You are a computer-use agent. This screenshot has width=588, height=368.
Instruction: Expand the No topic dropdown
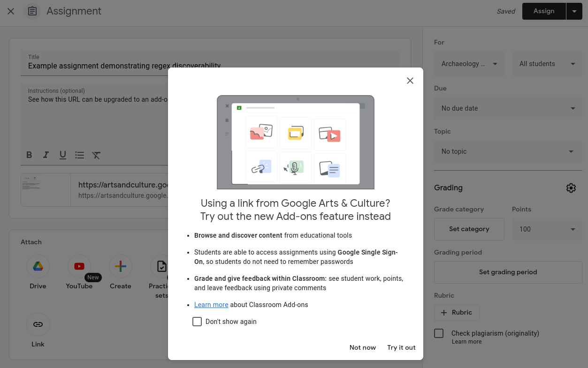click(508, 151)
